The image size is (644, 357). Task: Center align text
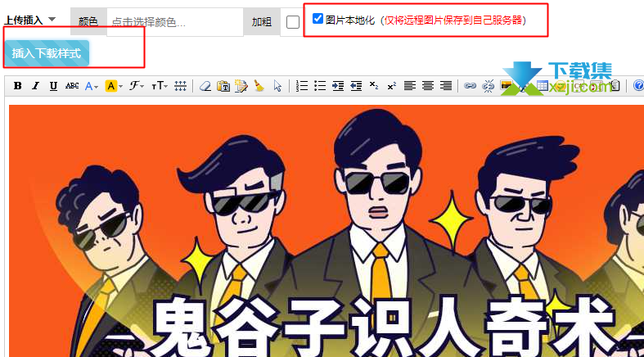pyautogui.click(x=427, y=86)
